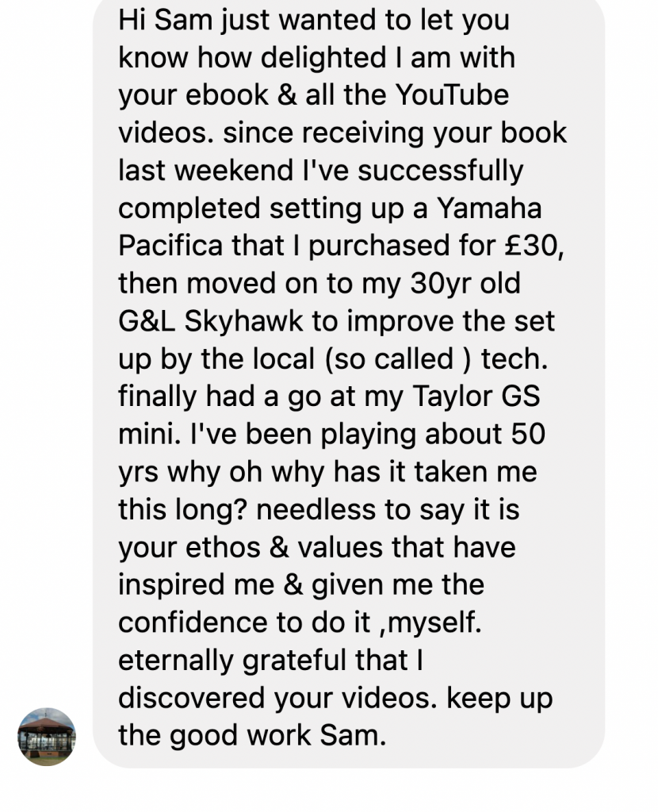Image resolution: width=658 pixels, height=812 pixels.
Task: Click the word 'needless' in the message
Action: tap(316, 510)
